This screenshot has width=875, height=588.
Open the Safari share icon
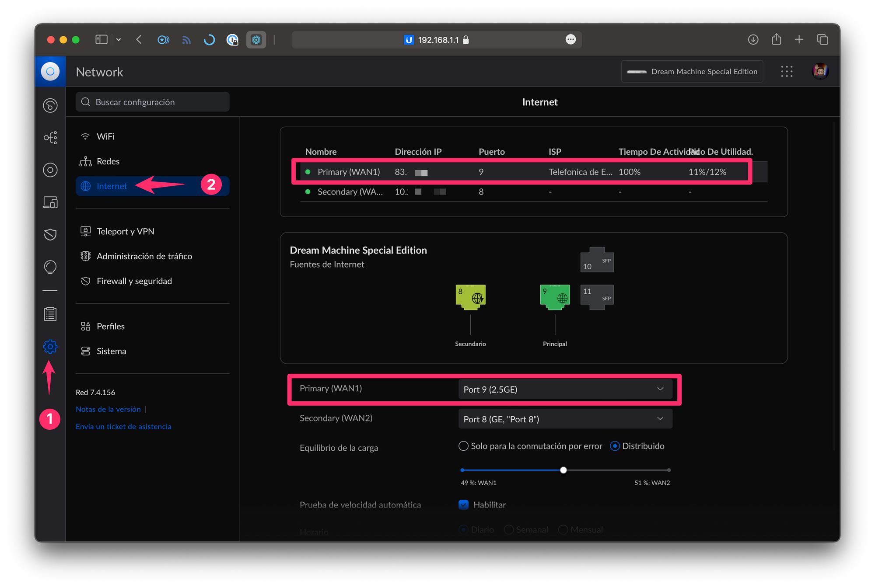pos(776,39)
